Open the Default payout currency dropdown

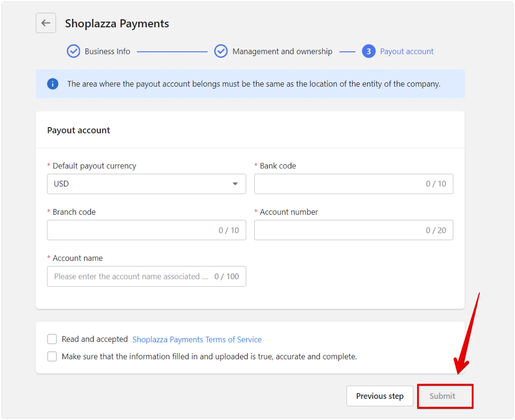[146, 184]
